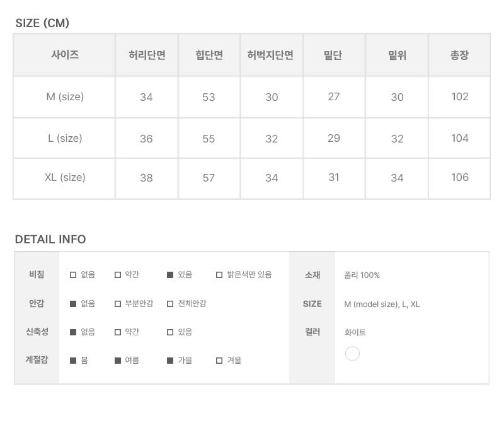Click the 허리단면 column header
This screenshot has width=504, height=423.
147,55
